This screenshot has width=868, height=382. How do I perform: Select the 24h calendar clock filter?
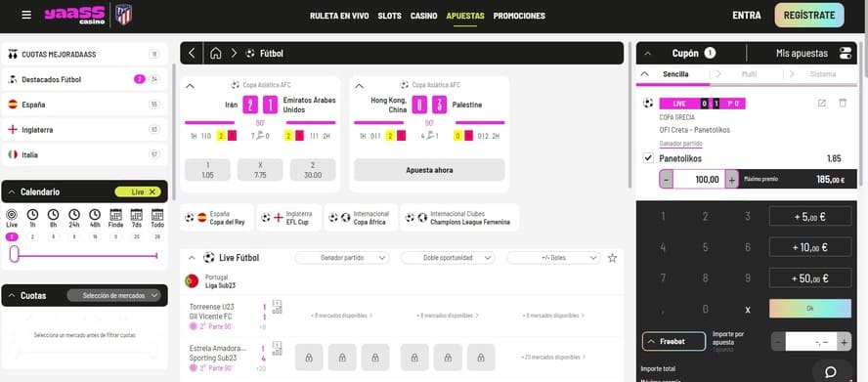click(x=74, y=214)
